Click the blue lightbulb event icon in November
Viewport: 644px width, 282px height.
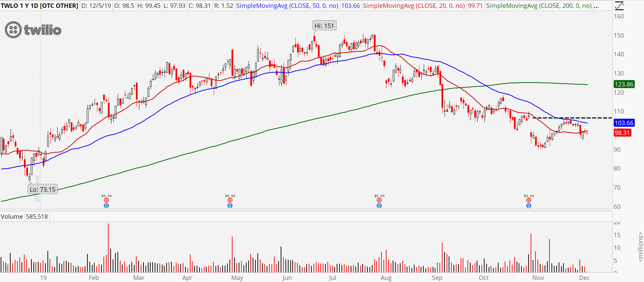(529, 206)
